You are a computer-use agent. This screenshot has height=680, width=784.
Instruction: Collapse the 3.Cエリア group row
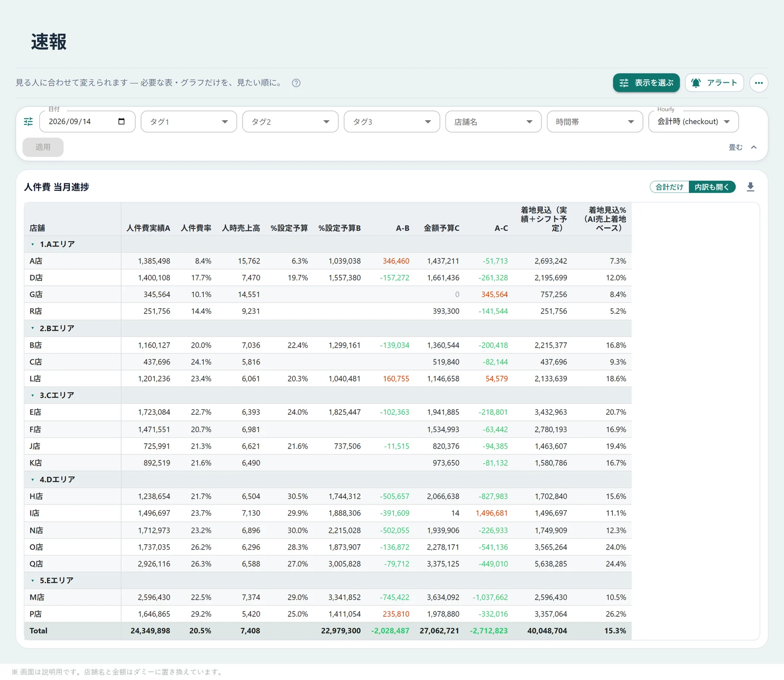pos(33,395)
